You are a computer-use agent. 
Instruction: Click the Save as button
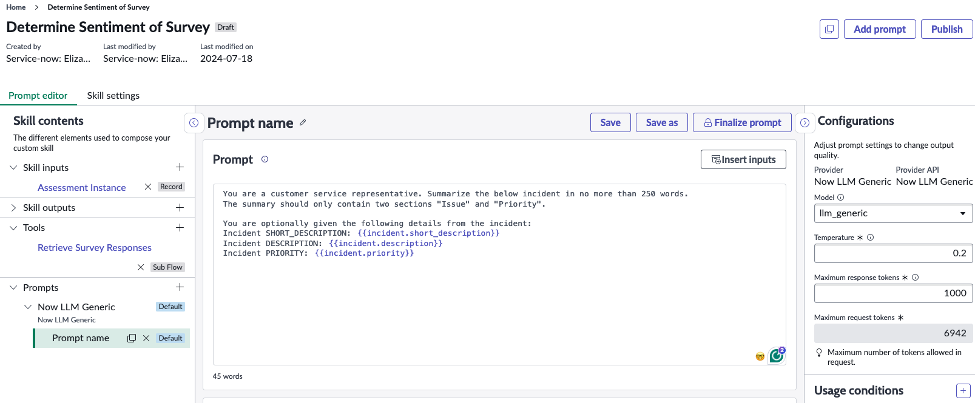pos(662,123)
